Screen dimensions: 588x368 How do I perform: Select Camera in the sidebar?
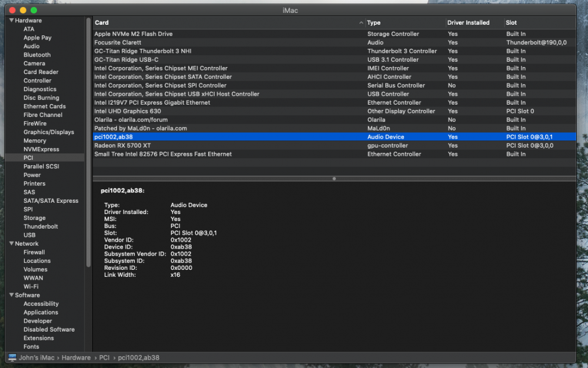click(34, 63)
